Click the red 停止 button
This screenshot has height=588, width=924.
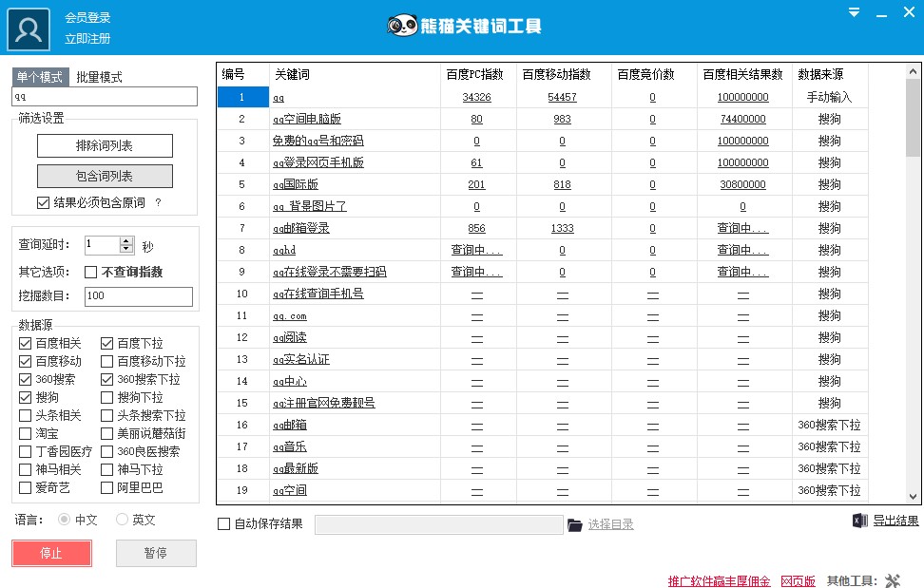[52, 553]
